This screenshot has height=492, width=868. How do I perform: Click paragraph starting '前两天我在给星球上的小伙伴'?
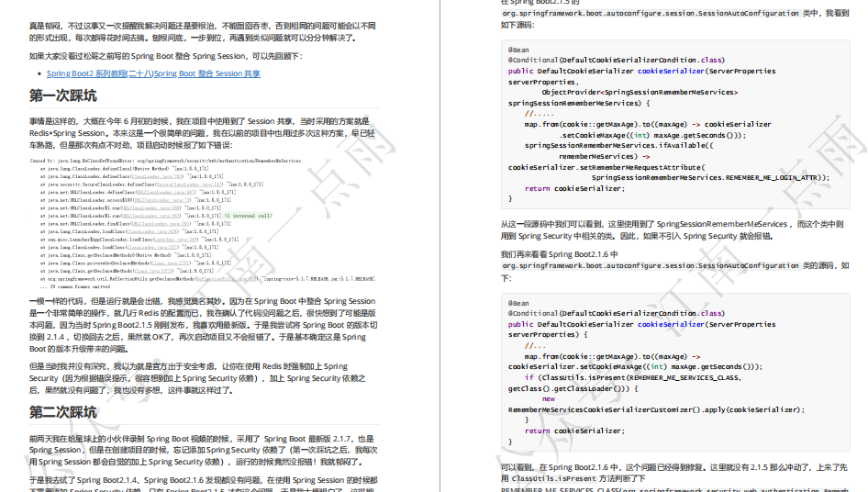[x=203, y=450]
